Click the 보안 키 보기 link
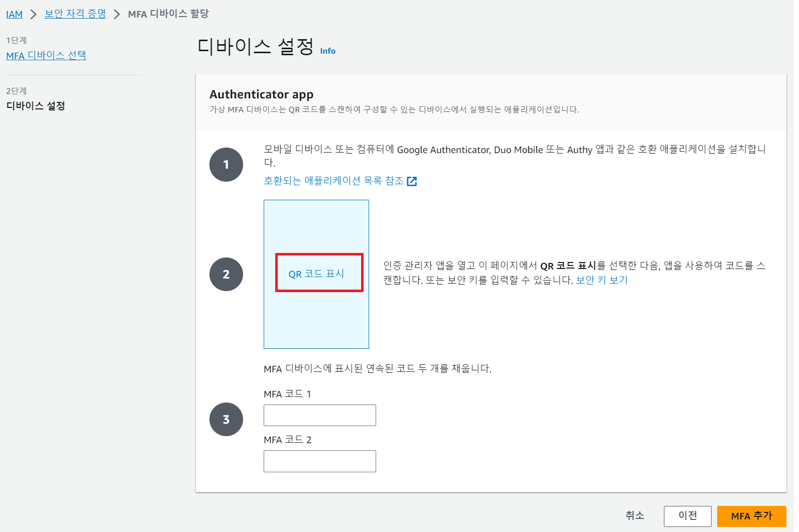The height and width of the screenshot is (532, 799). [602, 280]
